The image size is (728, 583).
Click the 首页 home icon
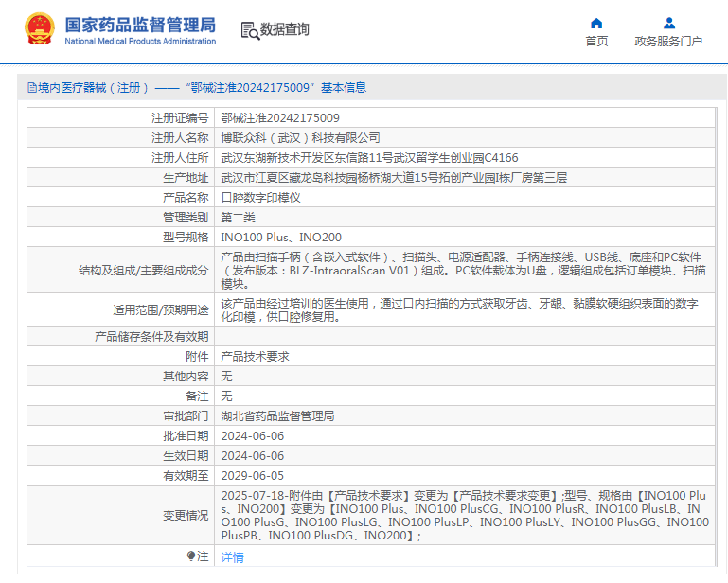point(596,24)
